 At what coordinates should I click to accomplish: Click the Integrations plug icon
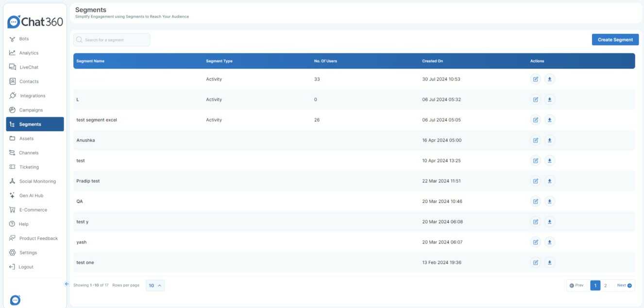(12, 95)
